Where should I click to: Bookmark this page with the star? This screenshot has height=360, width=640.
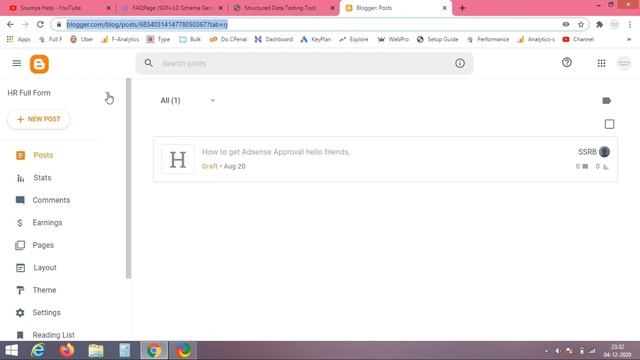pyautogui.click(x=581, y=24)
